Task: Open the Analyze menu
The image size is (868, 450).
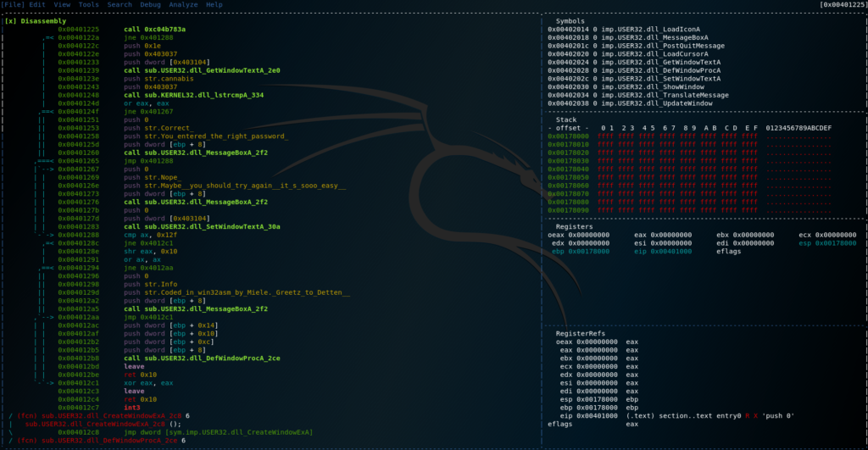Action: point(186,4)
